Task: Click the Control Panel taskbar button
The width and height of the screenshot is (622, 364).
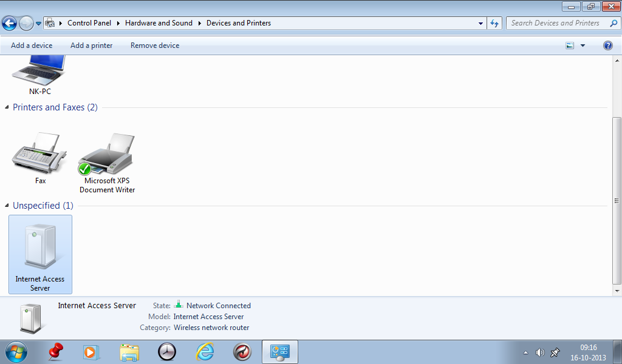Action: pyautogui.click(x=280, y=352)
